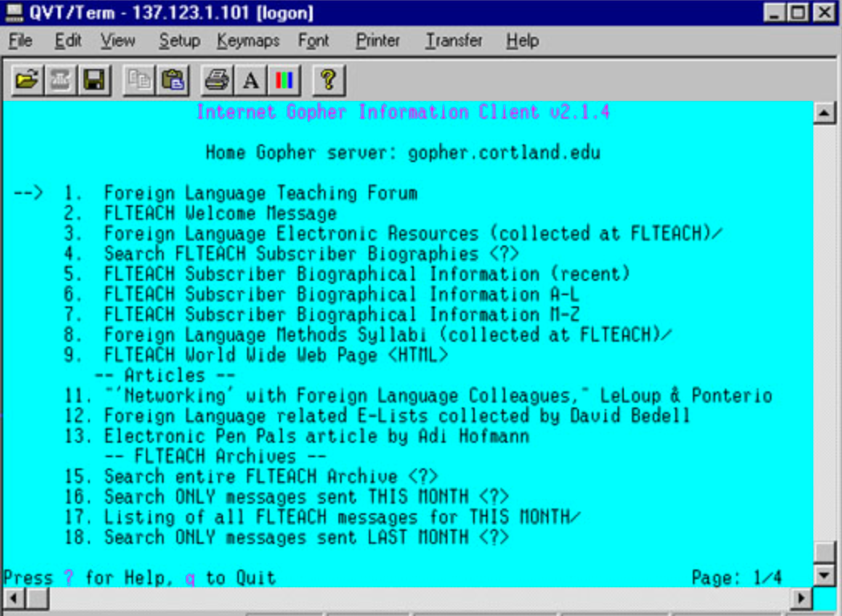Minimize the QVT/Term window
Viewport: 842px width, 616px height.
[775, 12]
